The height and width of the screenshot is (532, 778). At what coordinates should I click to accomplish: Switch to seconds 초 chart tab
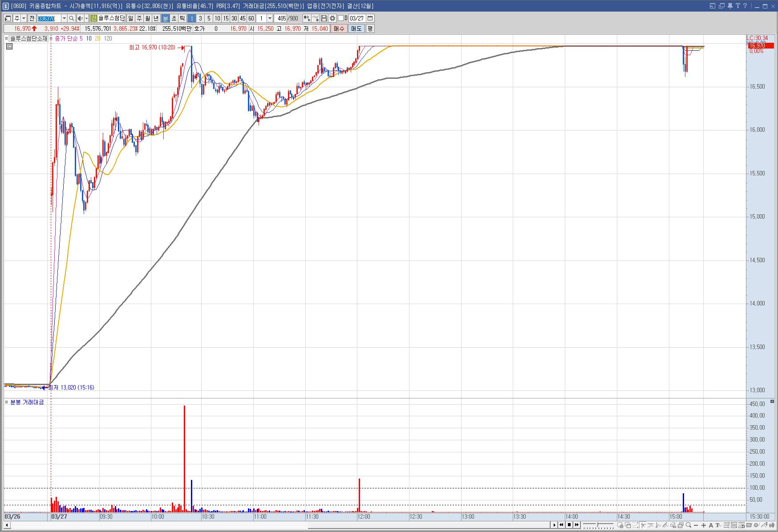[x=174, y=18]
